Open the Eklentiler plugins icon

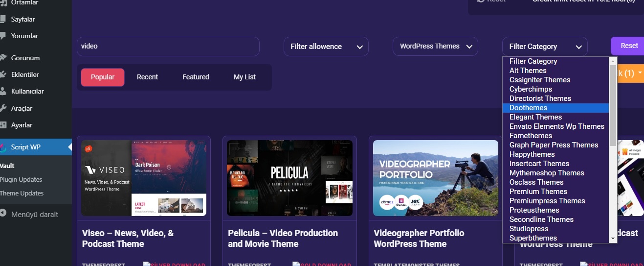[x=2, y=74]
